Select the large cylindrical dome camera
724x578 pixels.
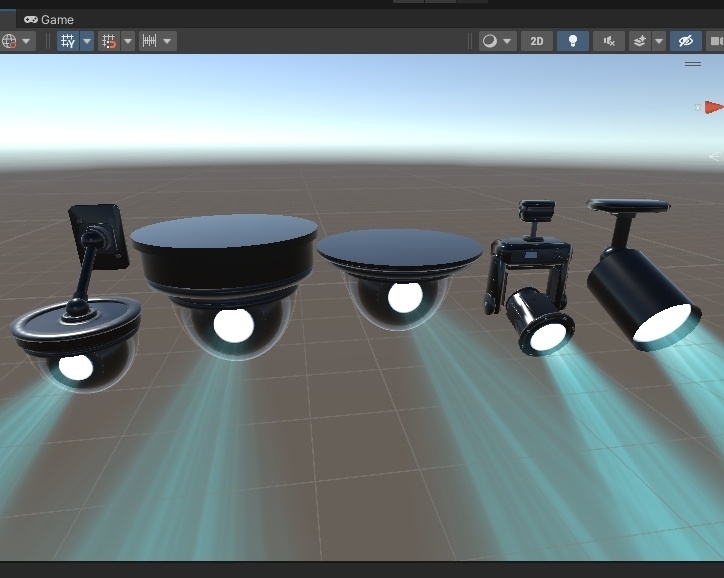[x=225, y=285]
